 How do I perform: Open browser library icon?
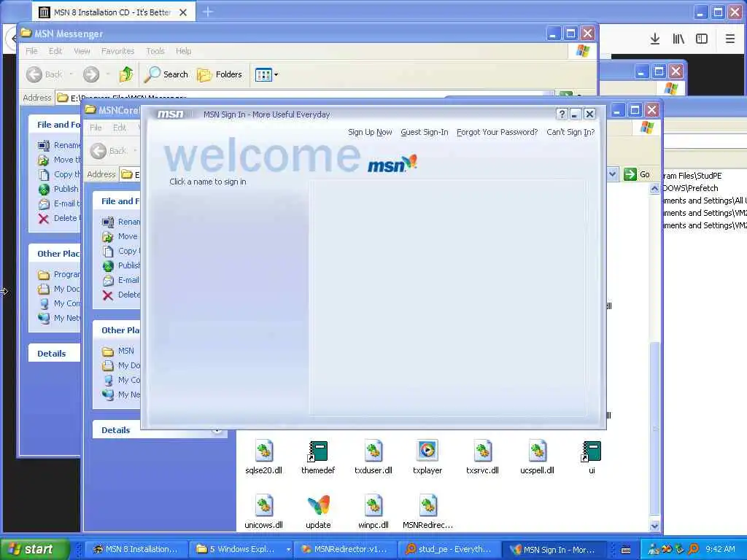click(x=678, y=39)
